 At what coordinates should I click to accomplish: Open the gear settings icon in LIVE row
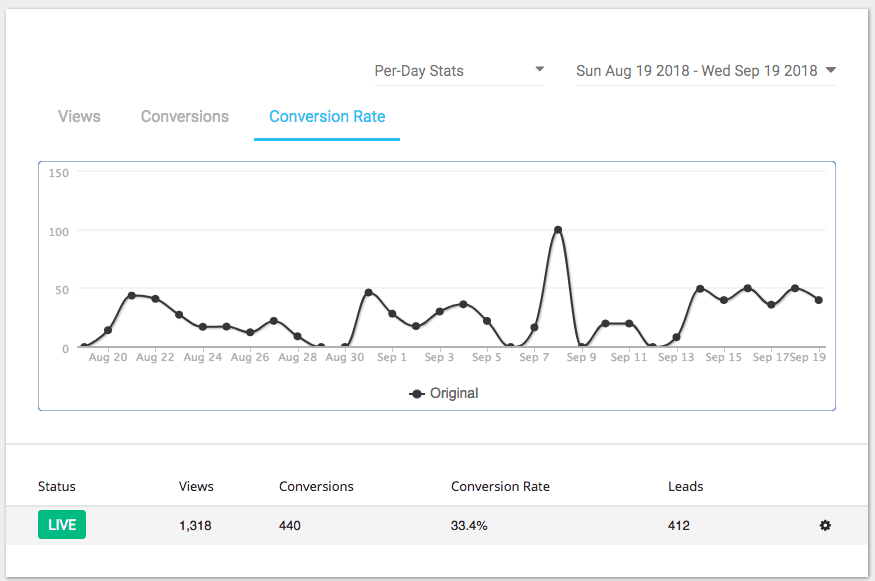825,526
